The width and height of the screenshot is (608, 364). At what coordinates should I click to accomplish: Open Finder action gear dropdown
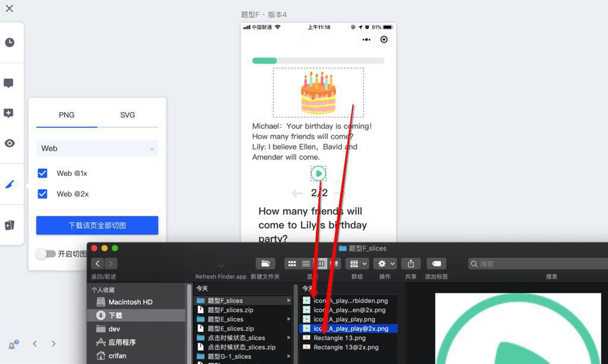(x=385, y=264)
